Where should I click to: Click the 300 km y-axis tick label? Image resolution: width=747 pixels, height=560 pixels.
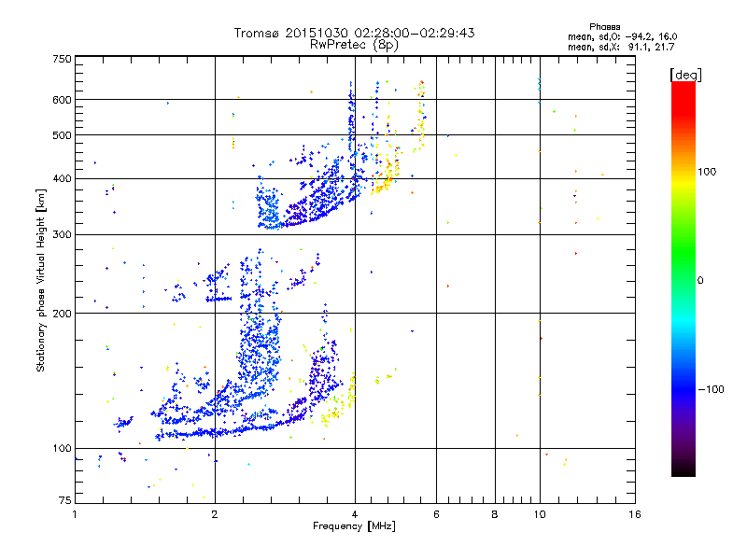click(62, 234)
